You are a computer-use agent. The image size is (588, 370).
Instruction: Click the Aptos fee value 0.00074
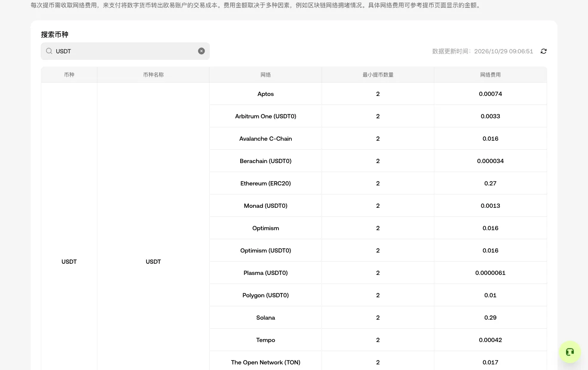coord(490,94)
